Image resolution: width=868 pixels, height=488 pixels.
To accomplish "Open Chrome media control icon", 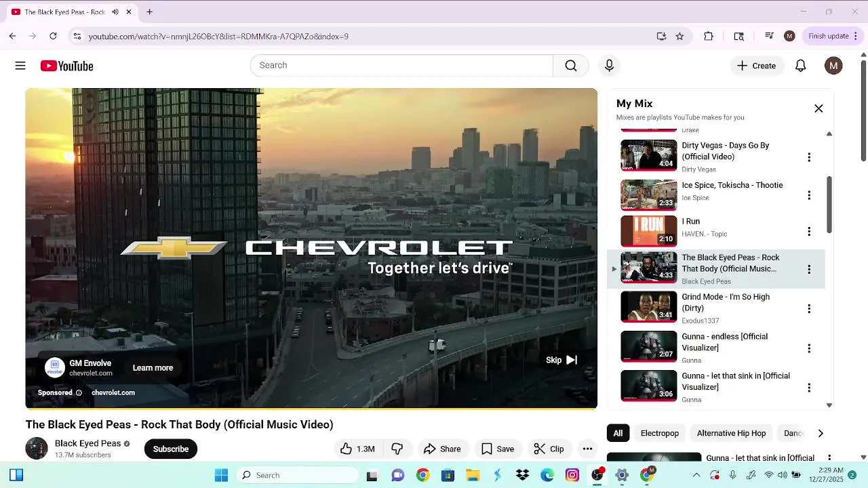I will point(769,37).
